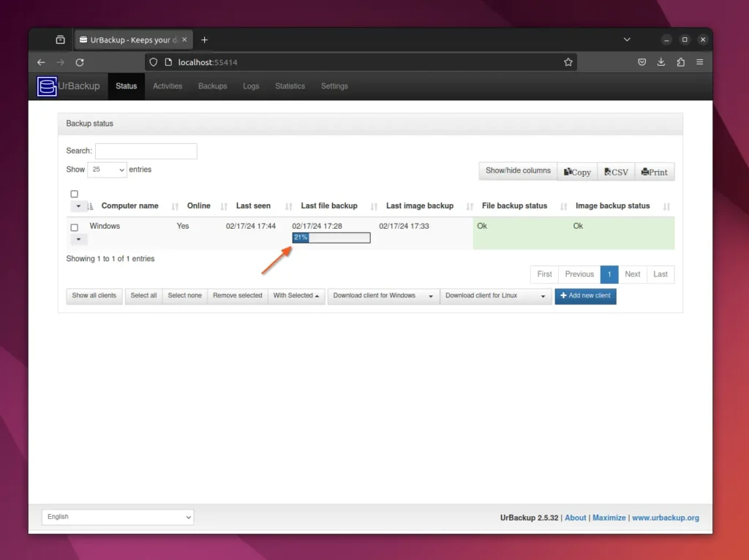
Task: Reload the page with refresh icon
Action: point(80,63)
